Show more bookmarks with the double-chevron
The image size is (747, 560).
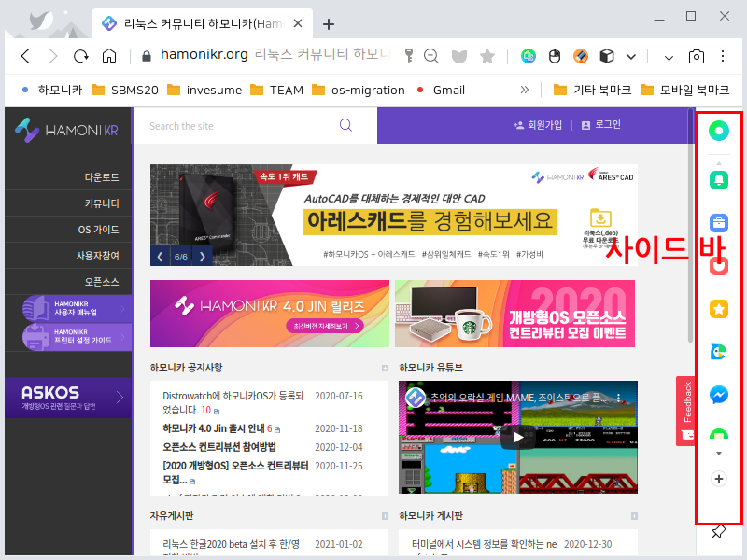(524, 90)
